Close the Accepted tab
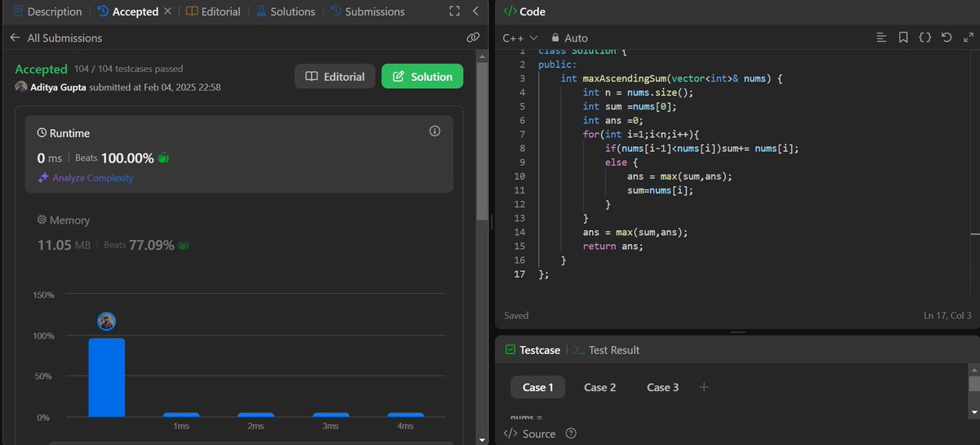The image size is (980, 445). pyautogui.click(x=167, y=11)
